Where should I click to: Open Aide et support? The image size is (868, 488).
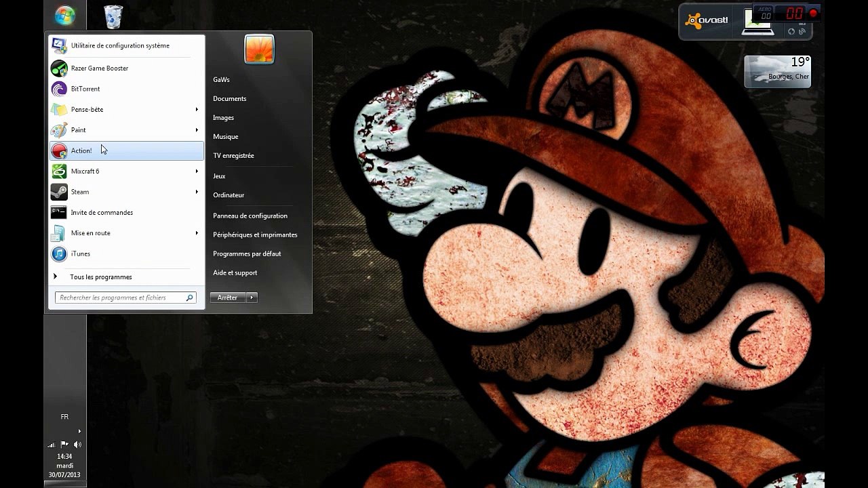235,272
